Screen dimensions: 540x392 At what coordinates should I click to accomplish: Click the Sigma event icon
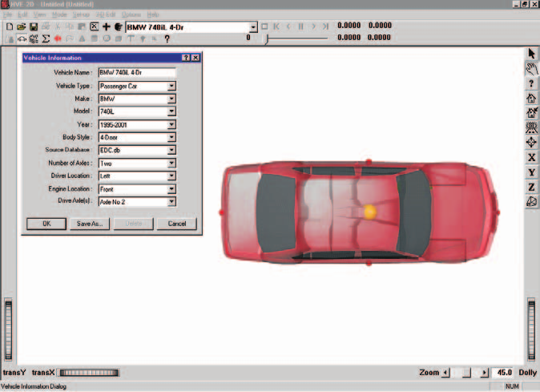[x=46, y=39]
